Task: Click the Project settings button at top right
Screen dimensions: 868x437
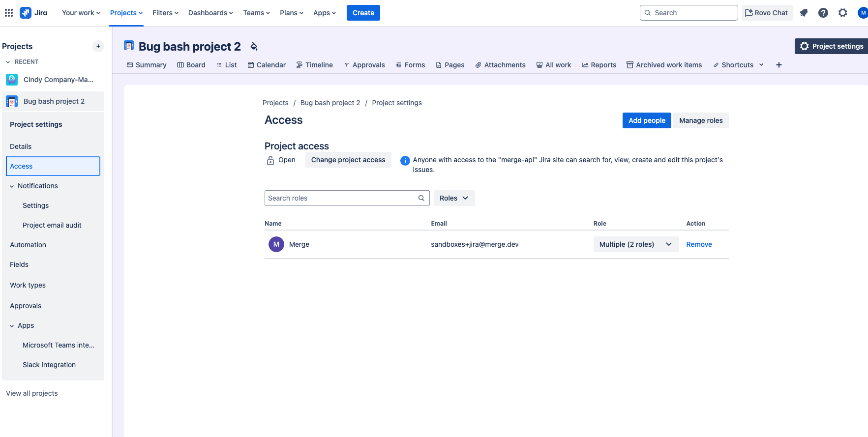Action: (x=832, y=46)
